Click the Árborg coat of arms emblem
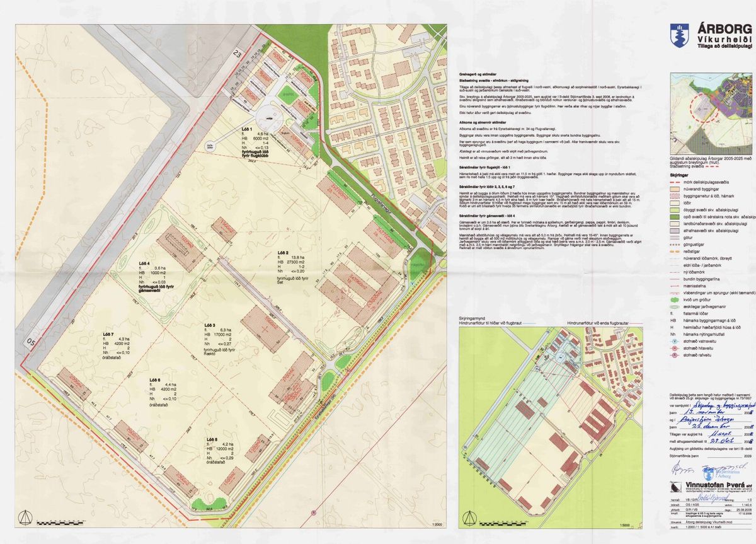Screen dimensions: 756x544 tap(678, 34)
